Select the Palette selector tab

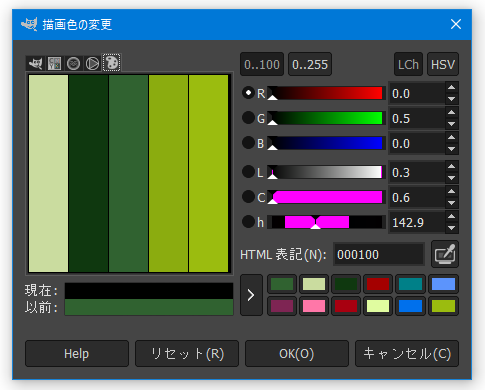(x=112, y=63)
